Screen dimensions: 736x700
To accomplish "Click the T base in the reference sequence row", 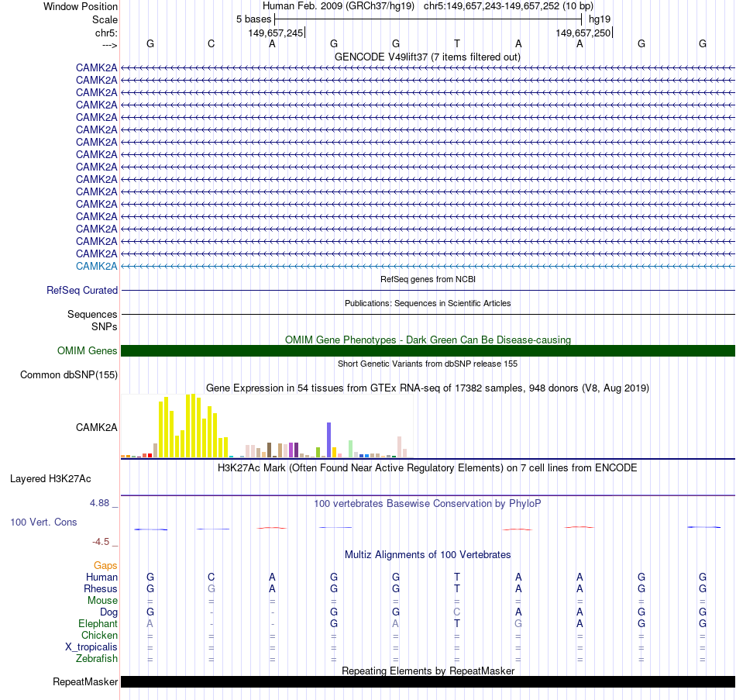I will [457, 43].
